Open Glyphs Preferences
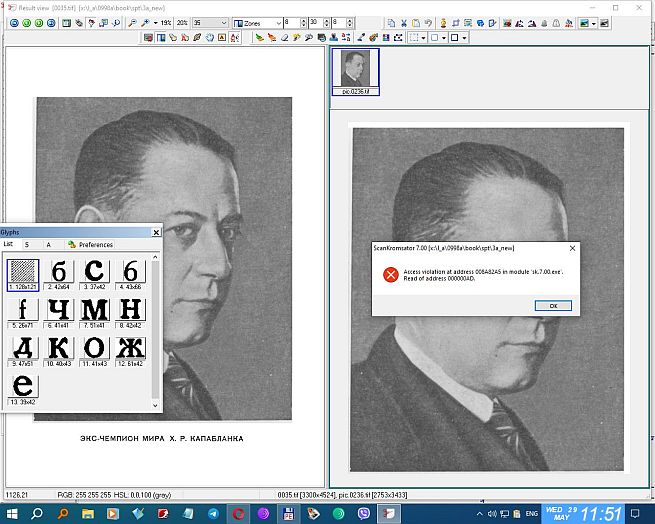 click(91, 244)
